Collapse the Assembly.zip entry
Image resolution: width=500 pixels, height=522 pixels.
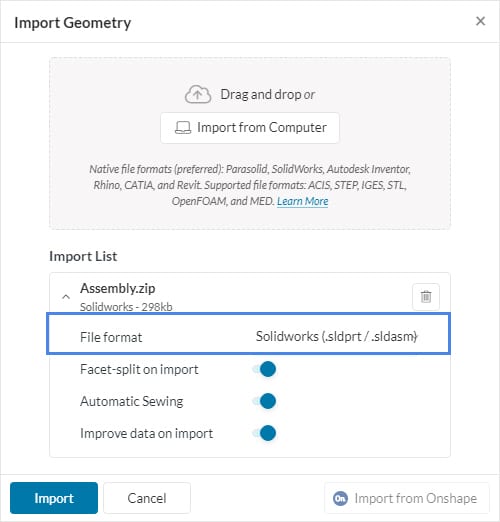[66, 296]
